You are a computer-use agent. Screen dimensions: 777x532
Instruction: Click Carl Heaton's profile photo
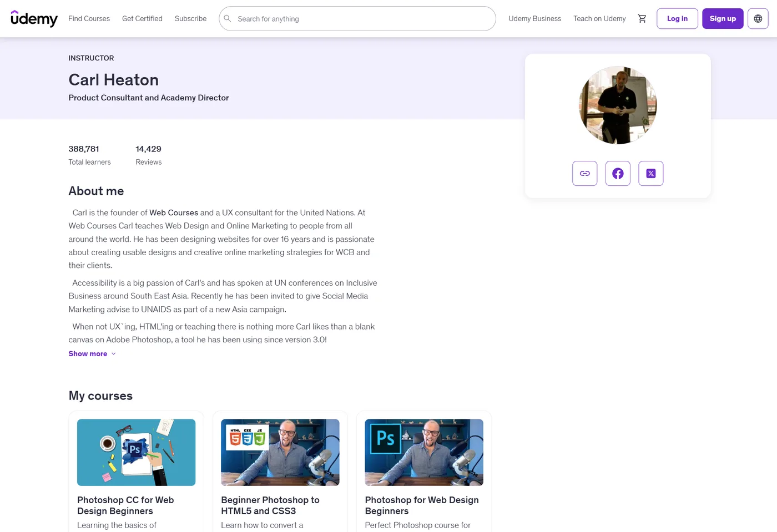coord(618,105)
